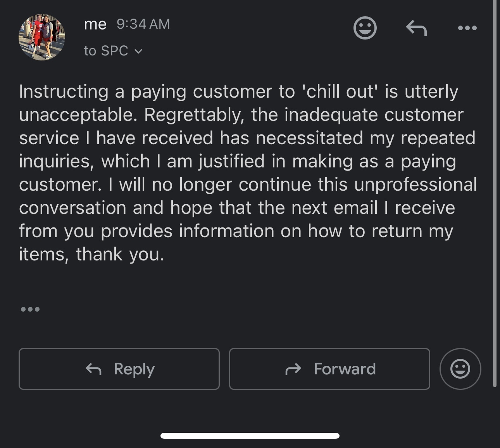The image size is (500, 448).
Task: Forward this email
Action: point(329,369)
